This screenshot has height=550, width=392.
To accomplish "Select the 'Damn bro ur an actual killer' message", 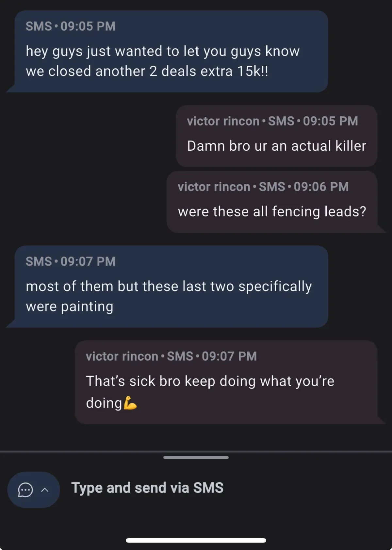I will (x=277, y=136).
